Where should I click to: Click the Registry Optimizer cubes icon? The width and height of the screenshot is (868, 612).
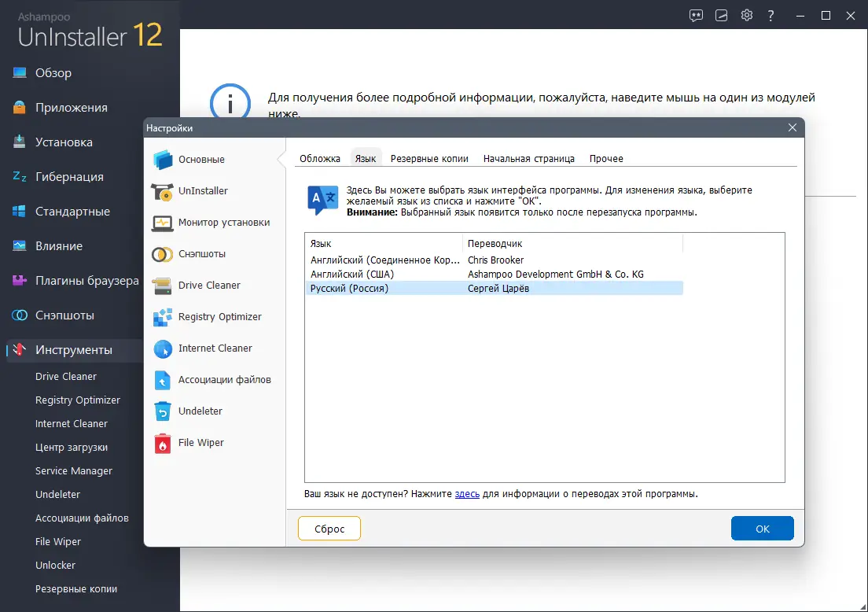tap(162, 317)
